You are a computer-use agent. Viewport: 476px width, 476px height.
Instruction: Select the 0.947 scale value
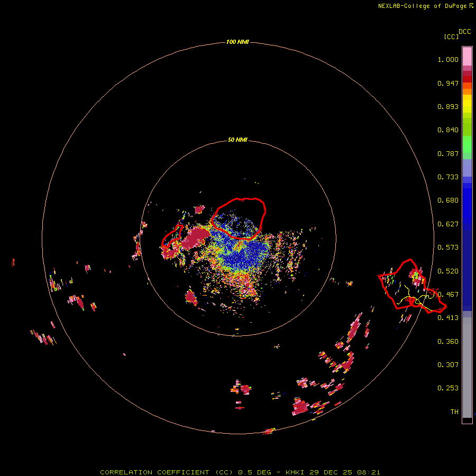click(x=448, y=83)
